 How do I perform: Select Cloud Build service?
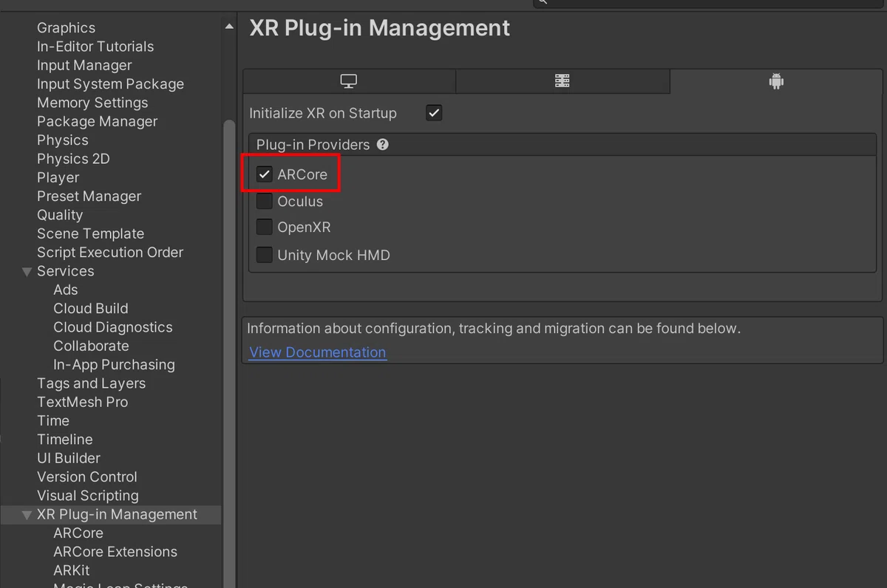point(90,309)
